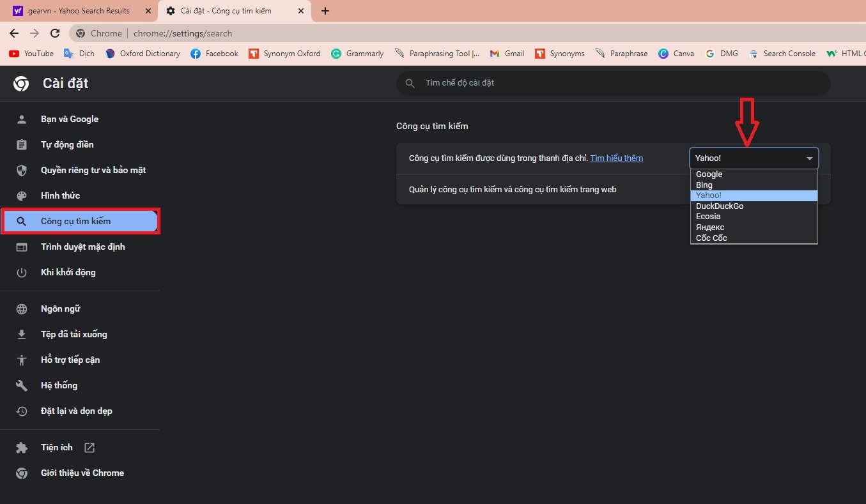Viewport: 866px width, 504px height.
Task: Choose Yahoo! in search engine list
Action: click(x=754, y=195)
